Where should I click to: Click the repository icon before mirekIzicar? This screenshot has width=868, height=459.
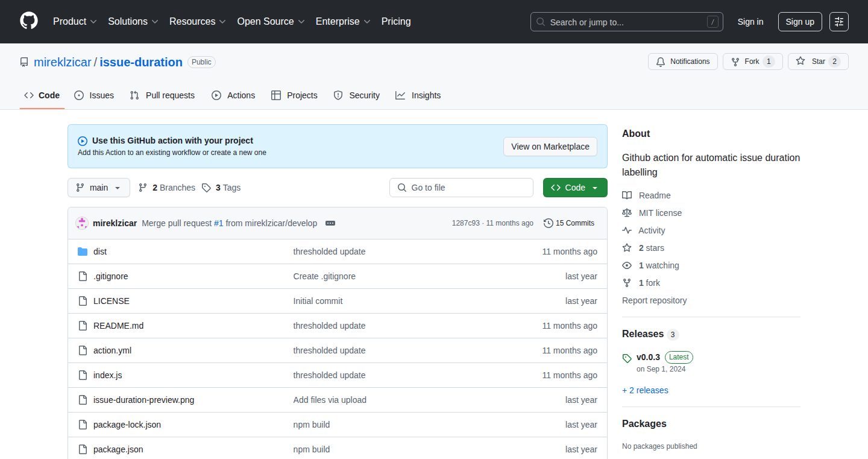point(24,62)
